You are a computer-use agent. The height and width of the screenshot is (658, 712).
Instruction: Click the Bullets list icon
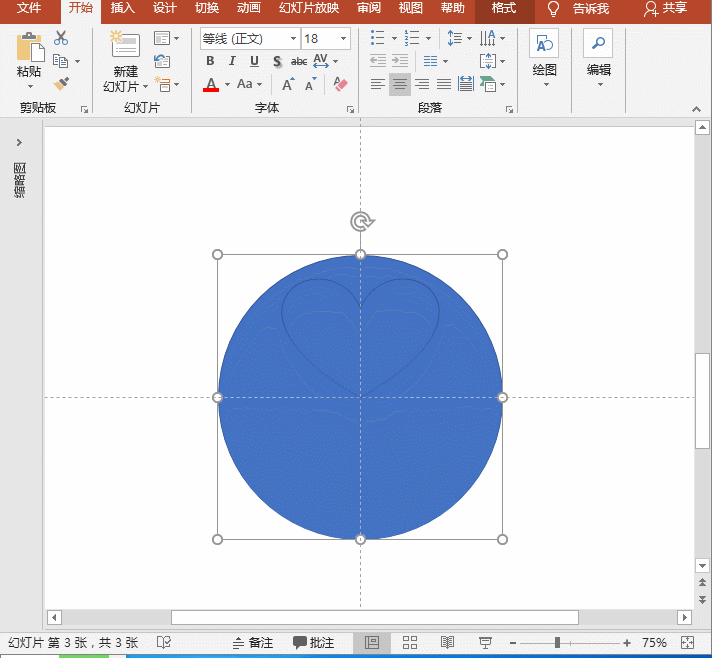(x=378, y=38)
